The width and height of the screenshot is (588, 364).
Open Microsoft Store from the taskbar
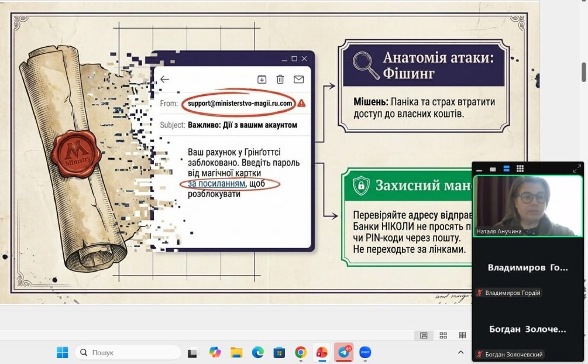point(279,352)
